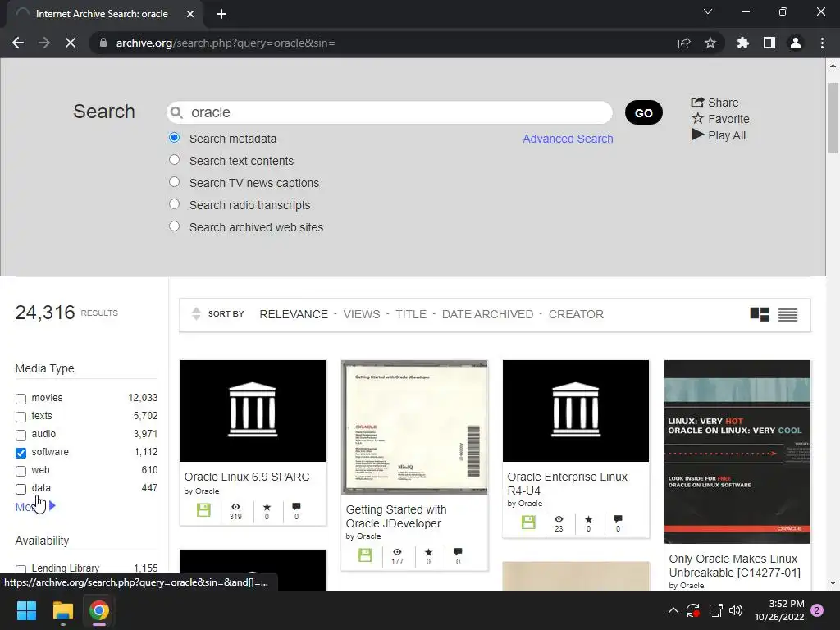Click the magnifier icon in search box

point(176,112)
